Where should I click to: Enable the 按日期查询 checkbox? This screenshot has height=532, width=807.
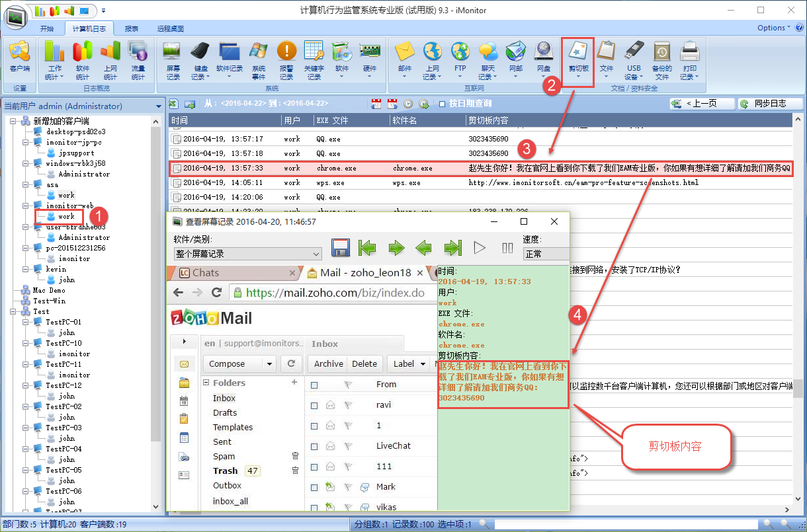pos(443,104)
